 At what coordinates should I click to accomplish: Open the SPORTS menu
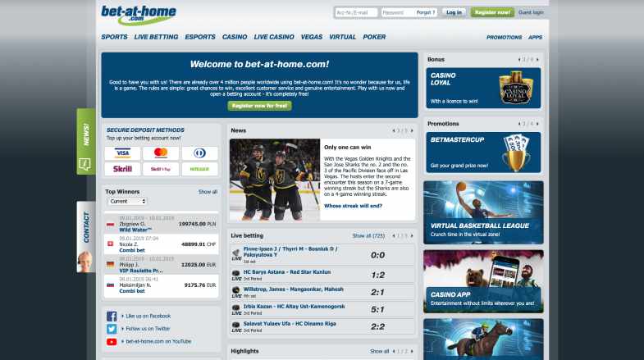click(114, 37)
